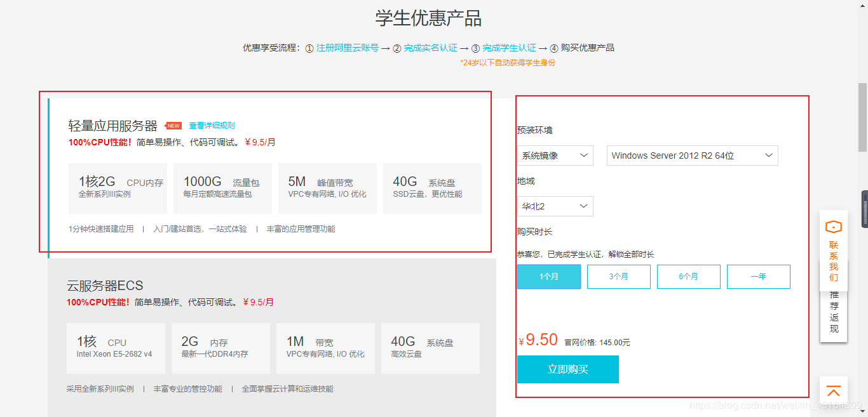
Task: Click the 立即购买 purchase button
Action: tap(568, 369)
